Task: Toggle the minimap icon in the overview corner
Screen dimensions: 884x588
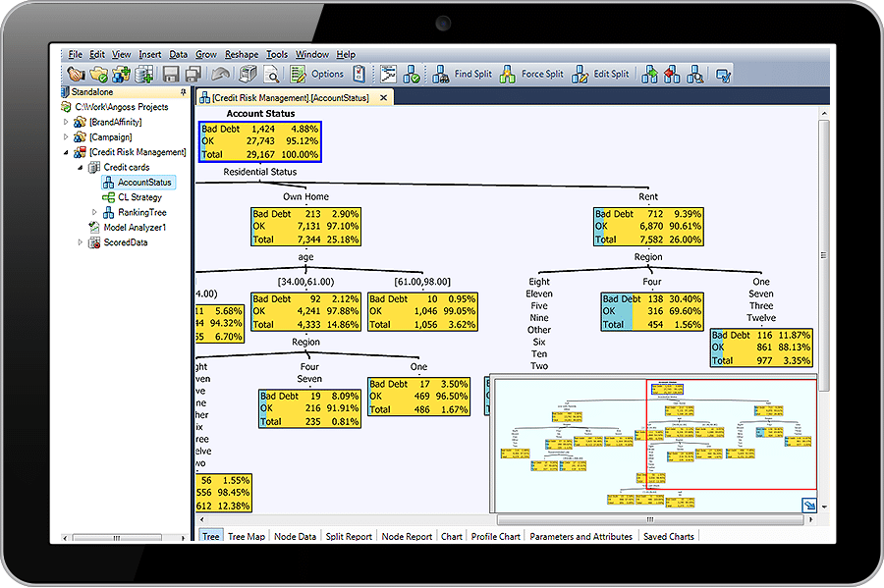Action: tap(807, 504)
